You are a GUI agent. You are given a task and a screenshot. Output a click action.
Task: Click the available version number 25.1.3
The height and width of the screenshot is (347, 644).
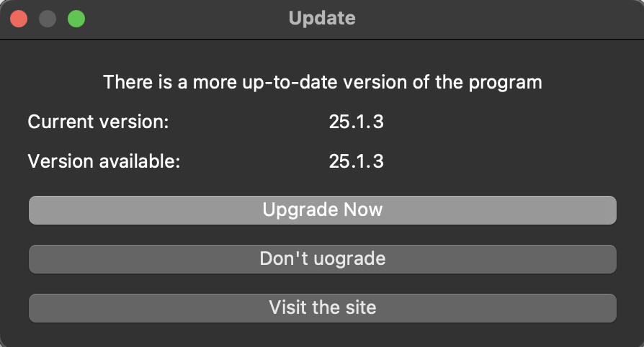[356, 161]
